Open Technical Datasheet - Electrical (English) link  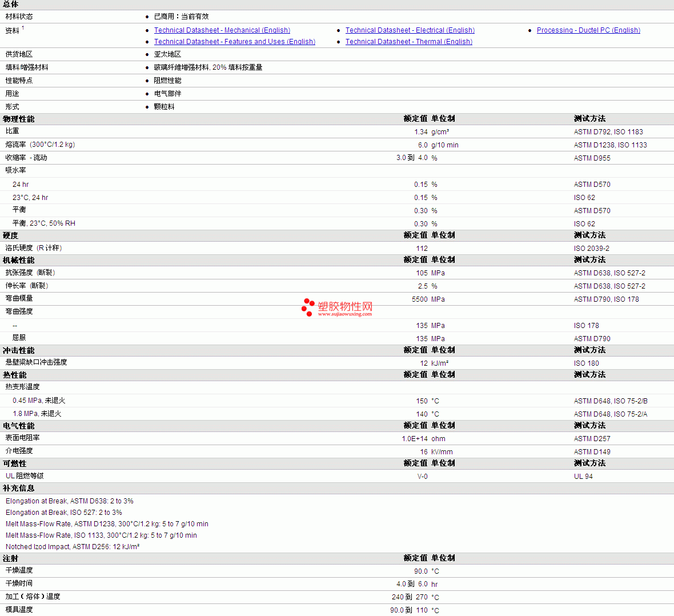coord(410,30)
